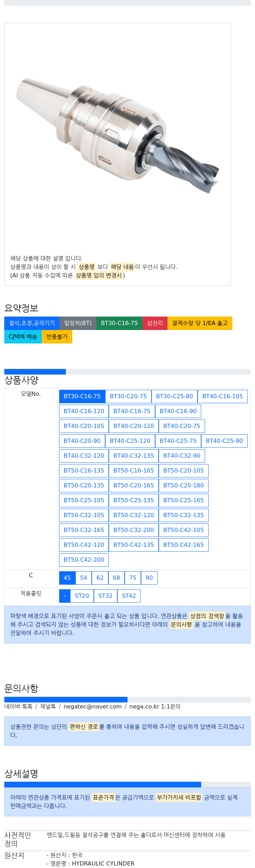Choose the BT50-C42-200 model option

coord(84,560)
